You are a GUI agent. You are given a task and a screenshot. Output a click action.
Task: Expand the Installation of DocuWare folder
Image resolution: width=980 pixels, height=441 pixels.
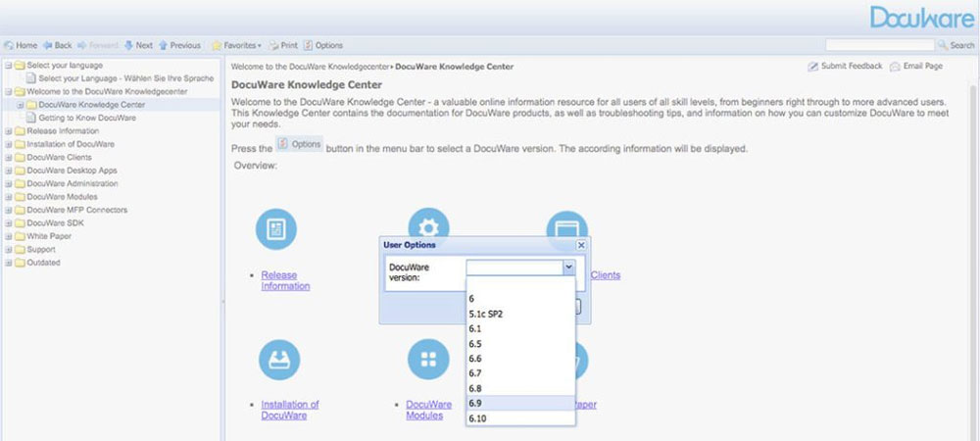click(x=9, y=144)
